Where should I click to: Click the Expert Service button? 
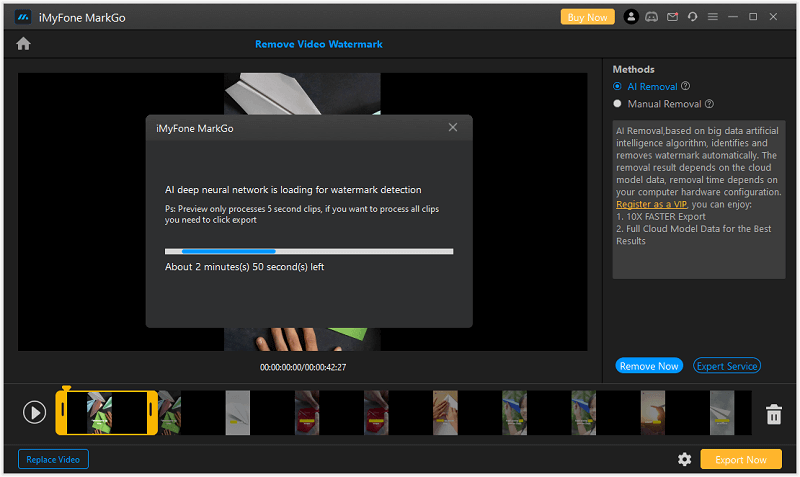click(x=727, y=366)
